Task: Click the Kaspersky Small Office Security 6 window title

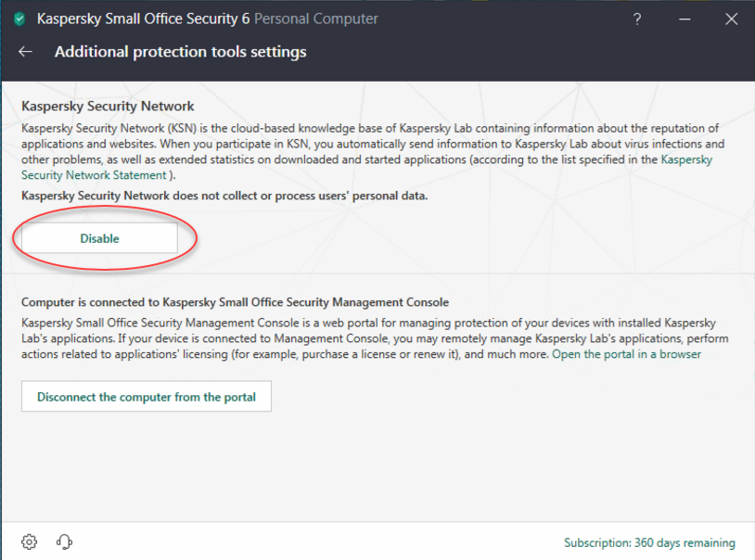Action: [144, 19]
